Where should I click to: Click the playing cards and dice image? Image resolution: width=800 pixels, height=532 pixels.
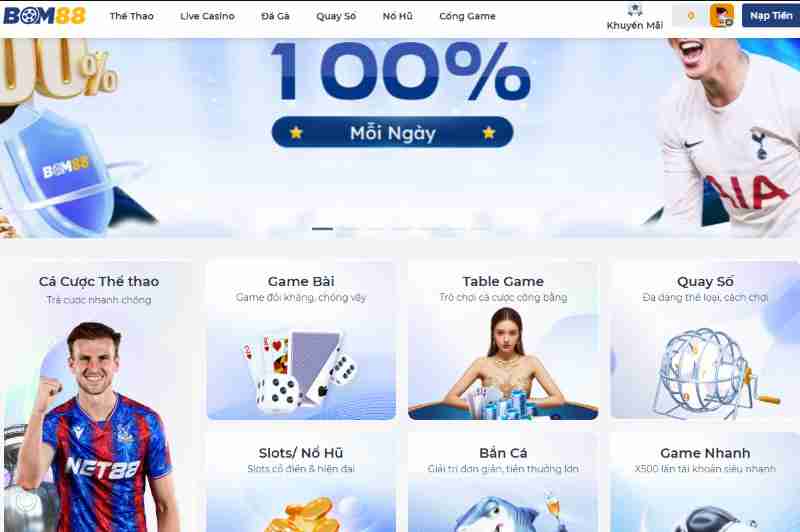click(x=301, y=371)
